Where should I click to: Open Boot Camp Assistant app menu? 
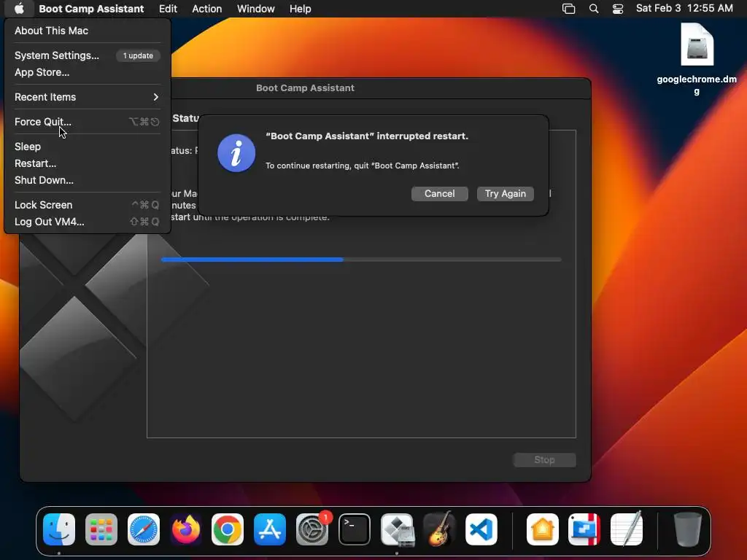[x=91, y=9]
